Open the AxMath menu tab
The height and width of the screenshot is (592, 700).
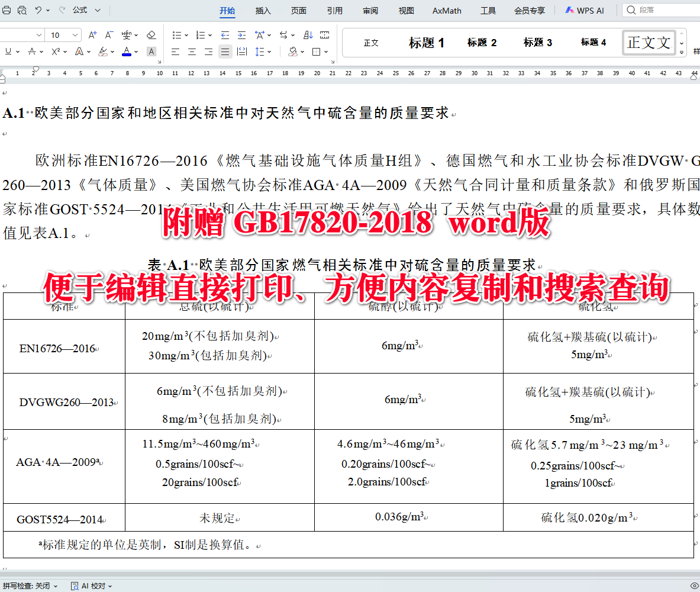coord(446,10)
